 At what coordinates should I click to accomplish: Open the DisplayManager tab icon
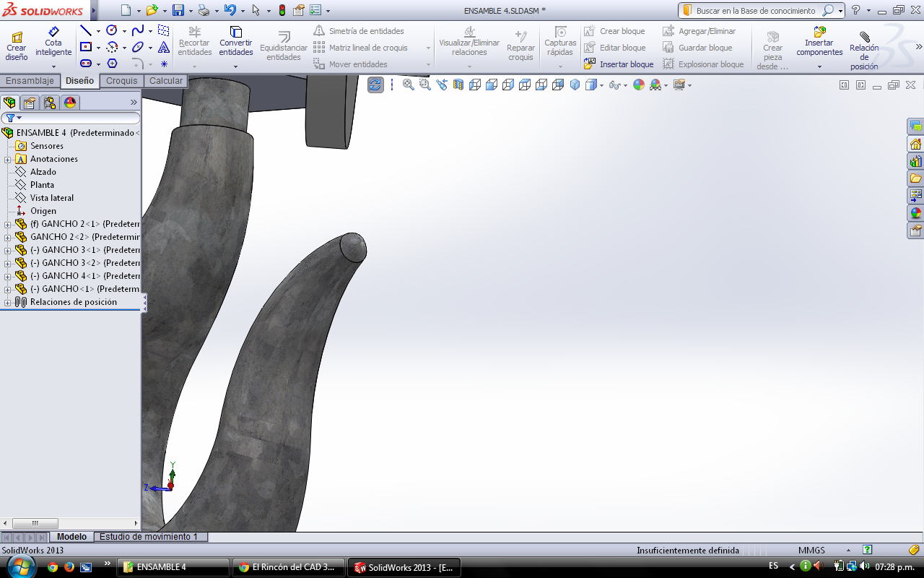tap(70, 103)
